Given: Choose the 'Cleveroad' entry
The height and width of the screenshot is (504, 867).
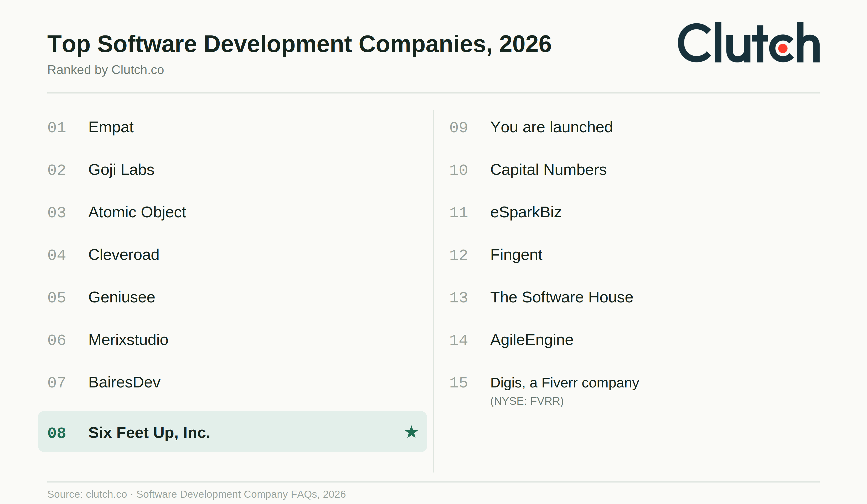Looking at the screenshot, I should pos(124,255).
